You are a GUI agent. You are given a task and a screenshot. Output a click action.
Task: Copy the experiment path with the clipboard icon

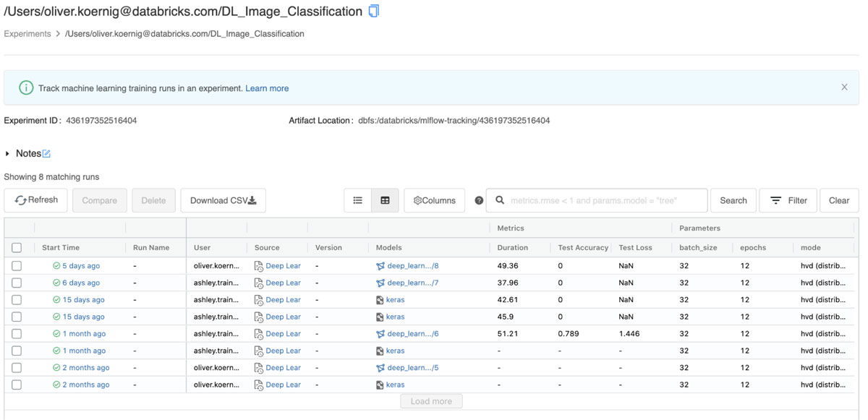click(373, 11)
